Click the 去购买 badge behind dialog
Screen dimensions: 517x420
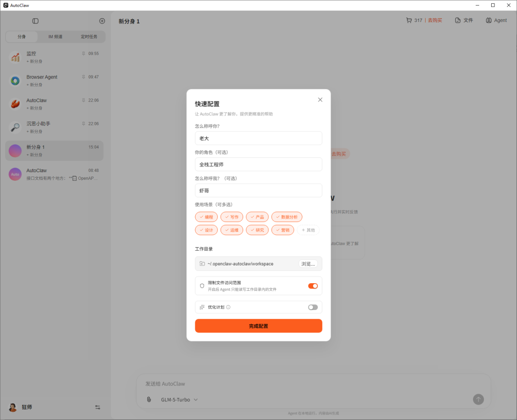pyautogui.click(x=339, y=154)
